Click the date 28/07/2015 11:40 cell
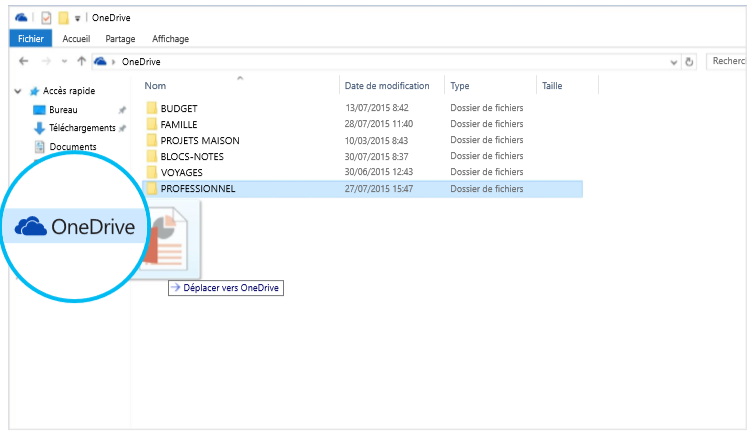Viewport: 756px width, 436px height. pos(378,124)
